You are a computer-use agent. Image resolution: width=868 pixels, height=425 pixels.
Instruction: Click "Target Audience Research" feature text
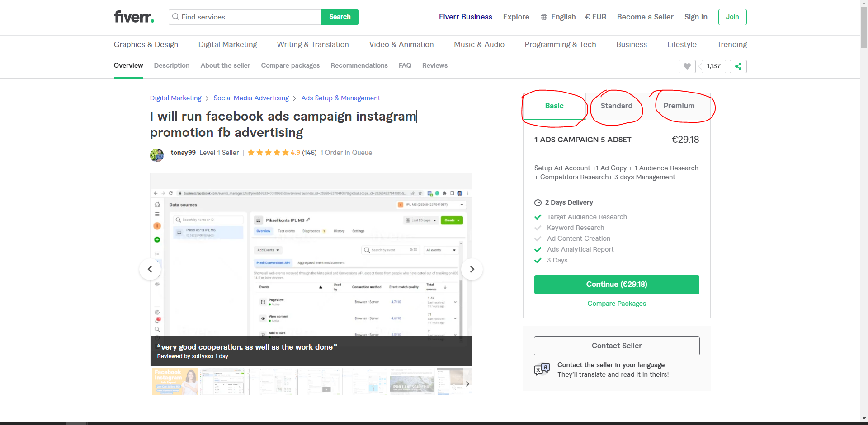coord(587,217)
